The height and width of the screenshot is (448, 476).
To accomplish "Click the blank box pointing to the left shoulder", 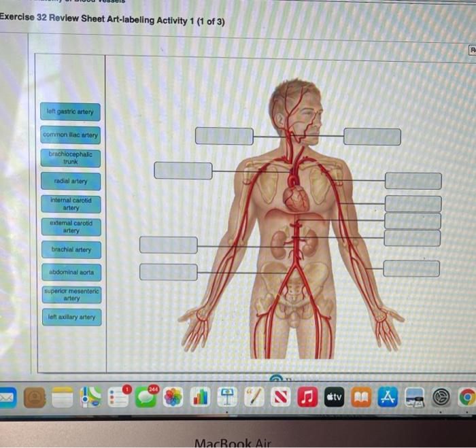I will point(413,181).
